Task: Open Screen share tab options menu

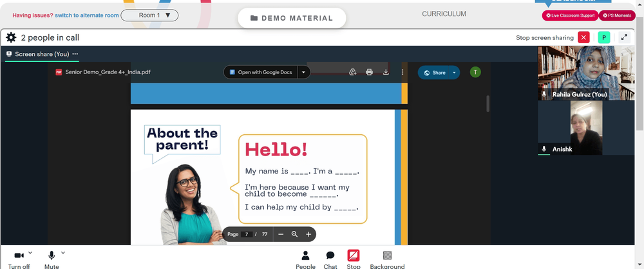Action: coord(75,54)
